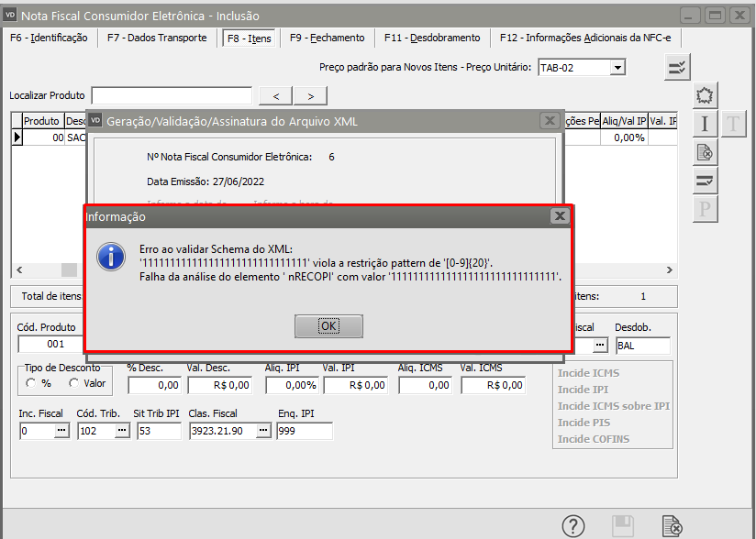756x539 pixels.
Task: Click the document with X icon in sidebar
Action: coord(705,152)
